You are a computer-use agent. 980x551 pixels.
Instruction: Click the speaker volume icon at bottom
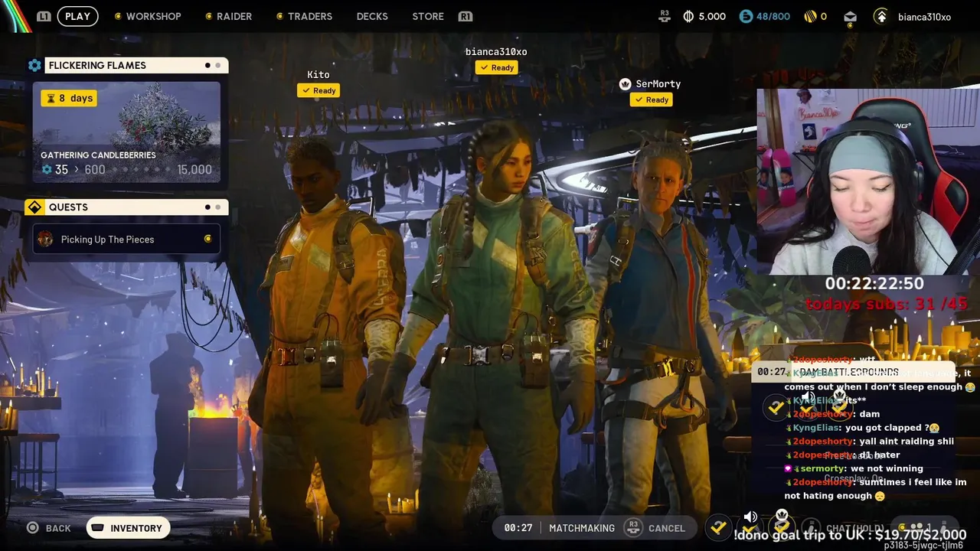(750, 517)
